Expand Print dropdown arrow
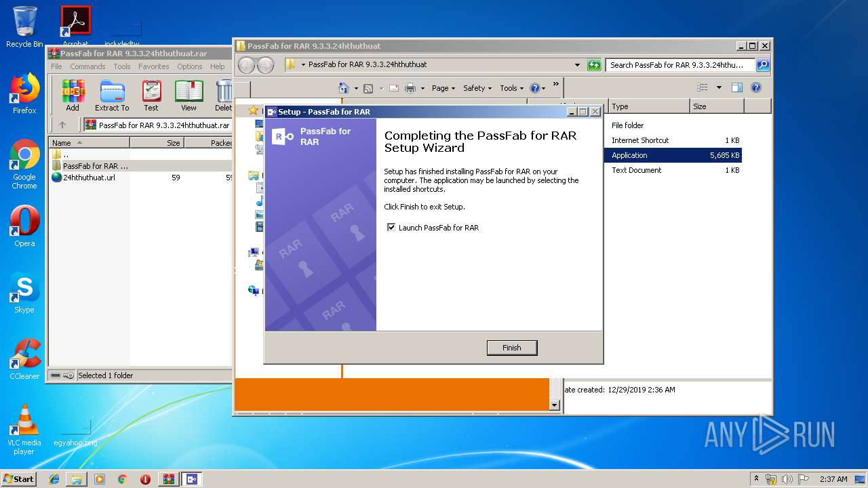Viewport: 868px width, 488px height. click(x=422, y=88)
